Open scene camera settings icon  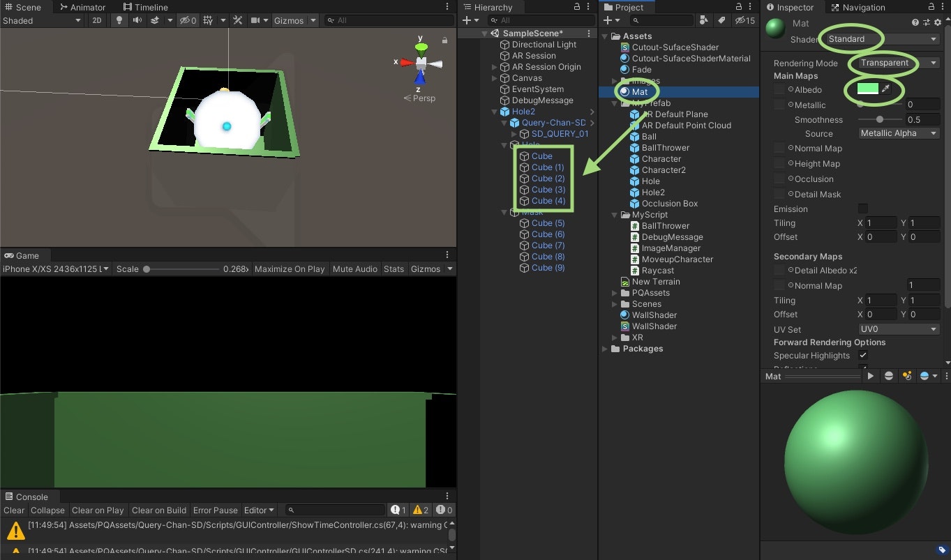coord(255,20)
